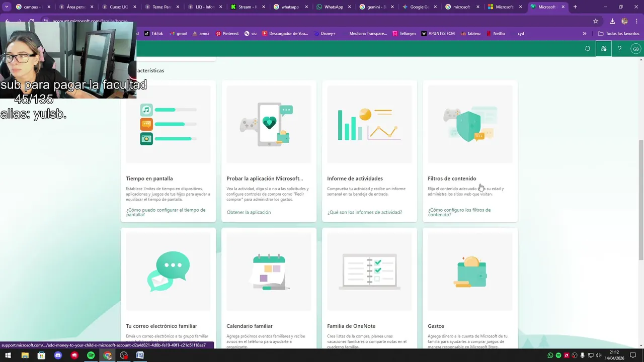The height and width of the screenshot is (362, 644).
Task: Click the Familia de OneNote heading
Action: pyautogui.click(x=351, y=326)
